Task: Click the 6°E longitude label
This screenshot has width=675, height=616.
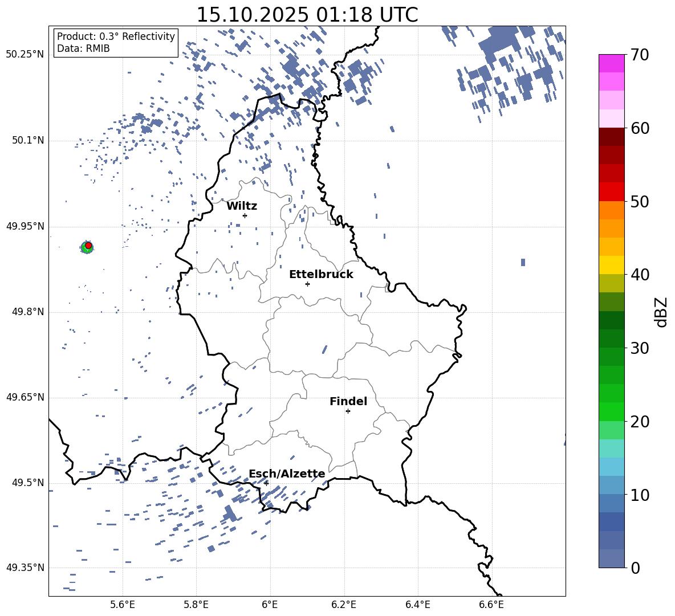Action: (270, 605)
